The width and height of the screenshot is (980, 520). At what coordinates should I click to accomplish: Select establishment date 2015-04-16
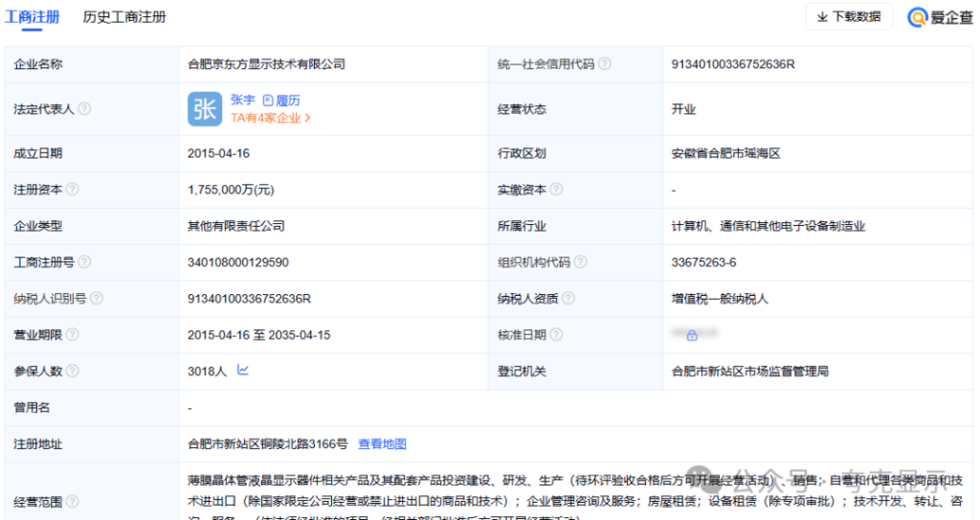click(219, 153)
